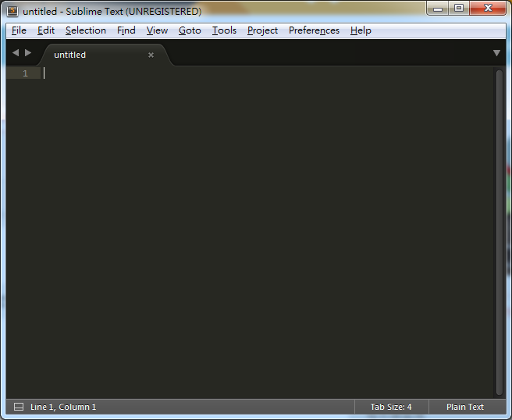Maximize the Sublime Text window
This screenshot has height=420, width=512.
tap(459, 8)
